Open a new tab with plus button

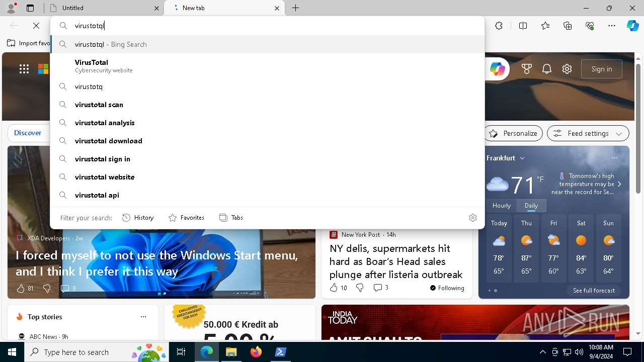pyautogui.click(x=296, y=8)
